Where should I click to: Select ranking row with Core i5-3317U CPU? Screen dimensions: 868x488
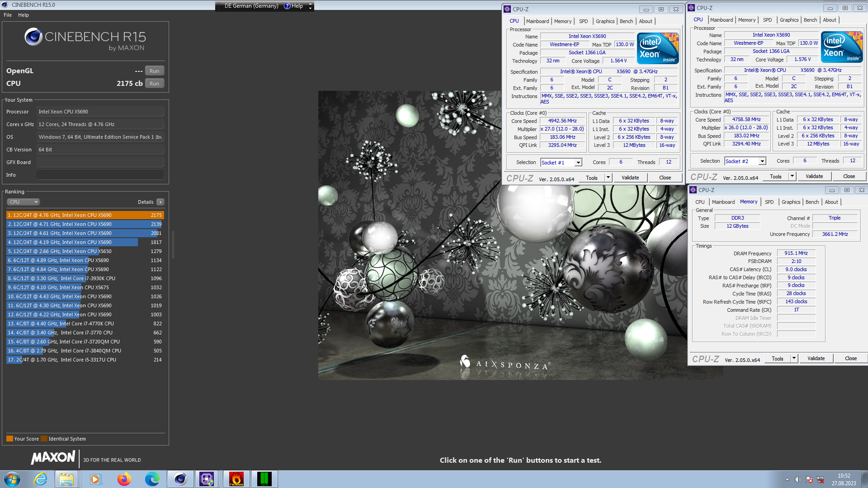[x=85, y=360]
